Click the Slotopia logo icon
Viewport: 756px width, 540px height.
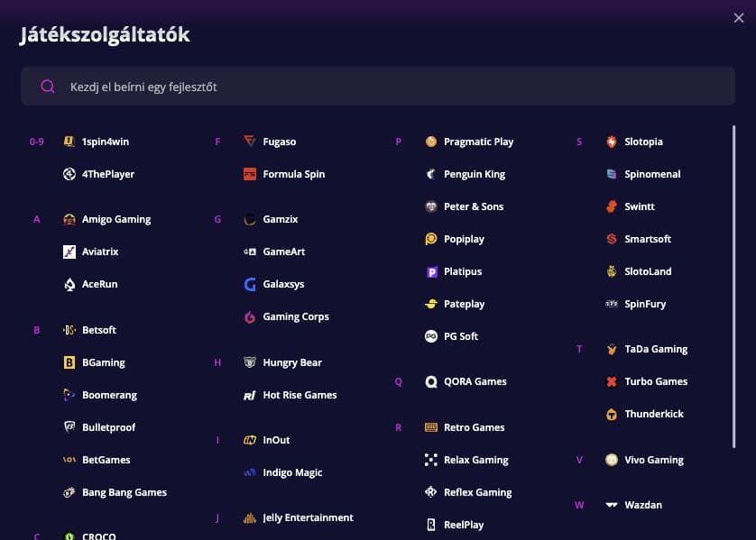click(x=612, y=142)
